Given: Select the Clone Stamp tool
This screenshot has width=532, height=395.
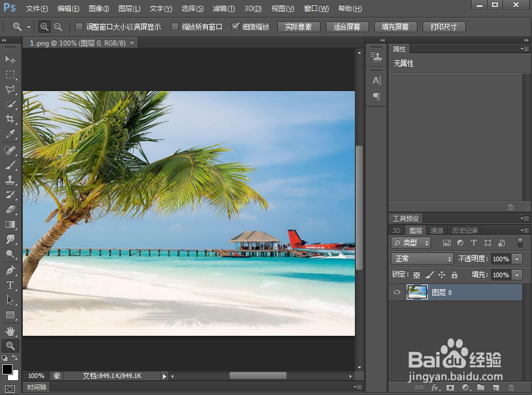Looking at the screenshot, I should coord(10,180).
